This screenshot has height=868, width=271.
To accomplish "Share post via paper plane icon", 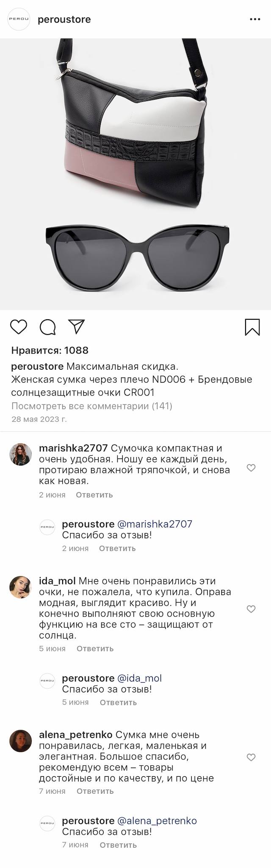I will click(77, 327).
